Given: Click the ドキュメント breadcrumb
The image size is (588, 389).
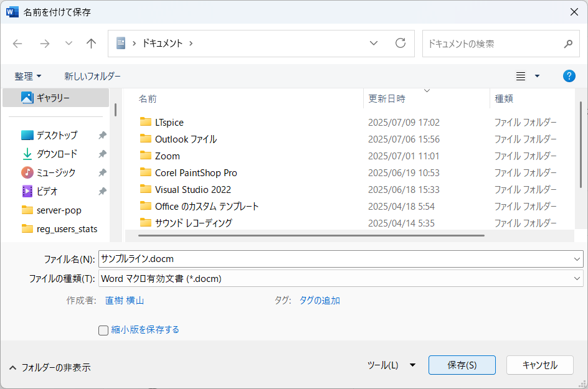Looking at the screenshot, I should [x=163, y=44].
